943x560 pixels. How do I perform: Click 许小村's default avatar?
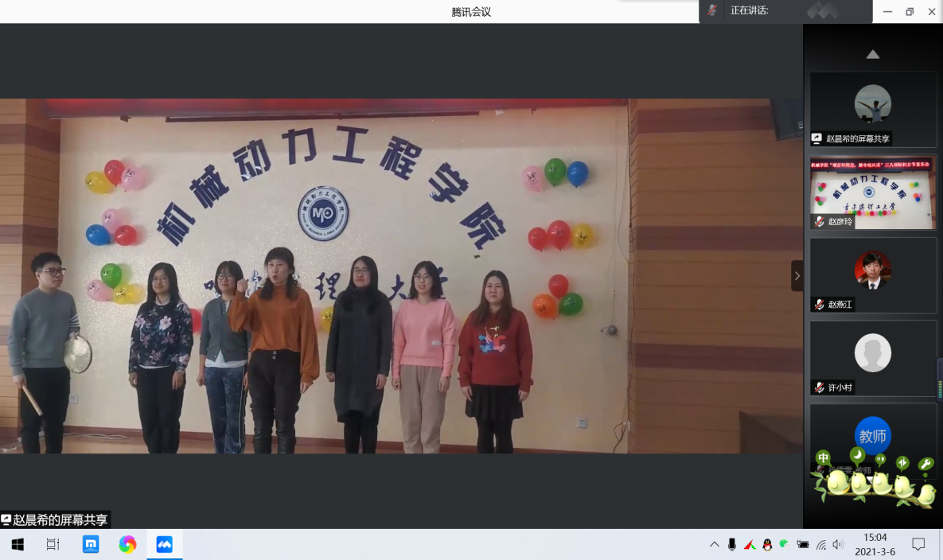872,352
